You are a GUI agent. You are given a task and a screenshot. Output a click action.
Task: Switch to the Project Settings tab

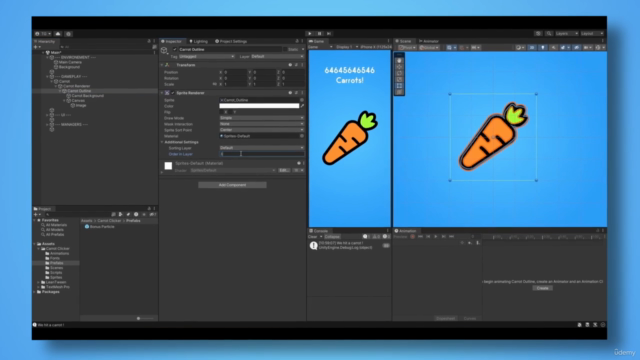(231, 41)
